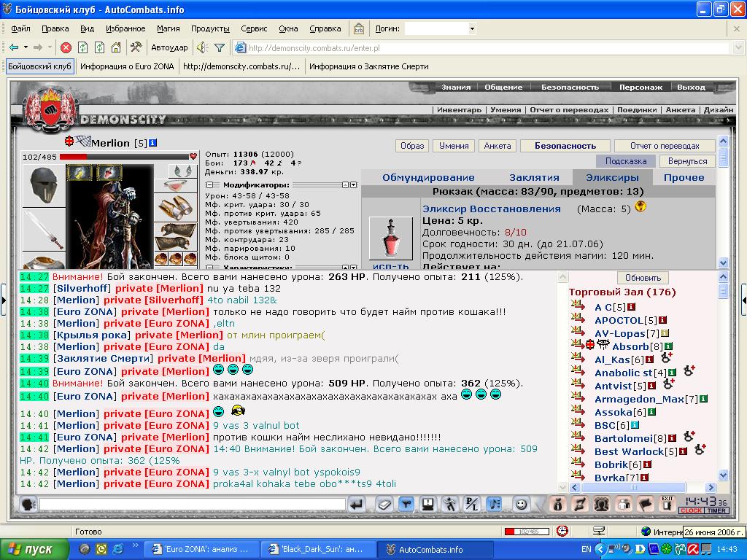
Task: Click the исп-ть link under elixir
Action: tap(391, 267)
